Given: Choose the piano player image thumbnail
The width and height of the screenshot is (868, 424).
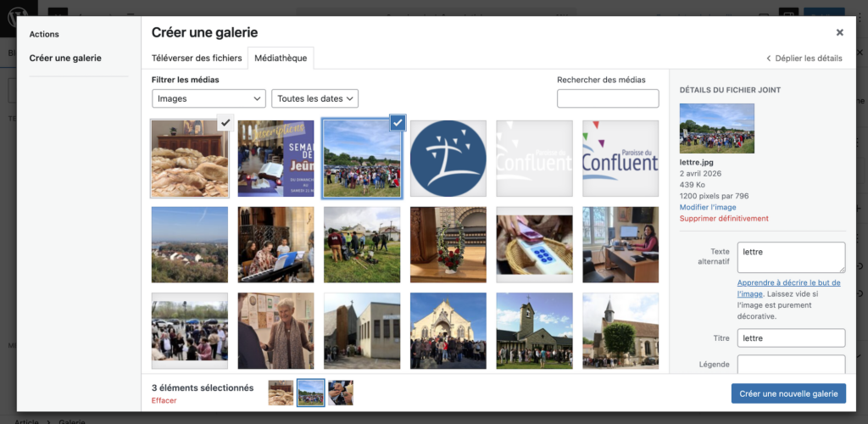Looking at the screenshot, I should tap(275, 245).
